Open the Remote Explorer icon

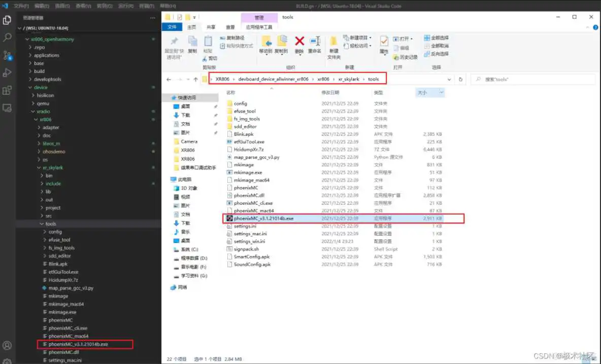(7, 108)
